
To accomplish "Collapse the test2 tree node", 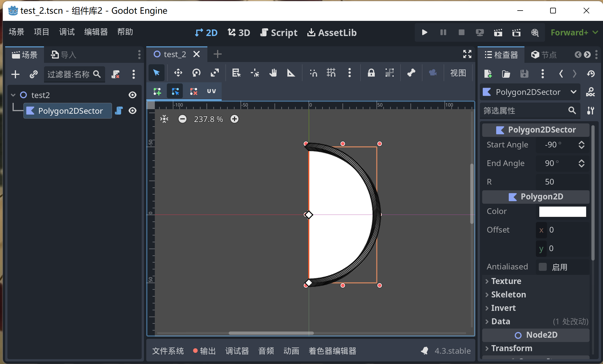I will click(13, 95).
